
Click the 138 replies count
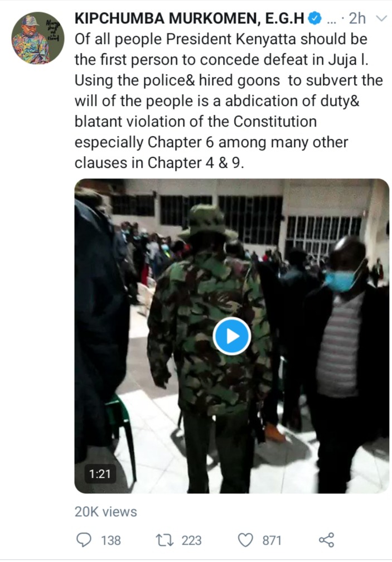coord(111,540)
